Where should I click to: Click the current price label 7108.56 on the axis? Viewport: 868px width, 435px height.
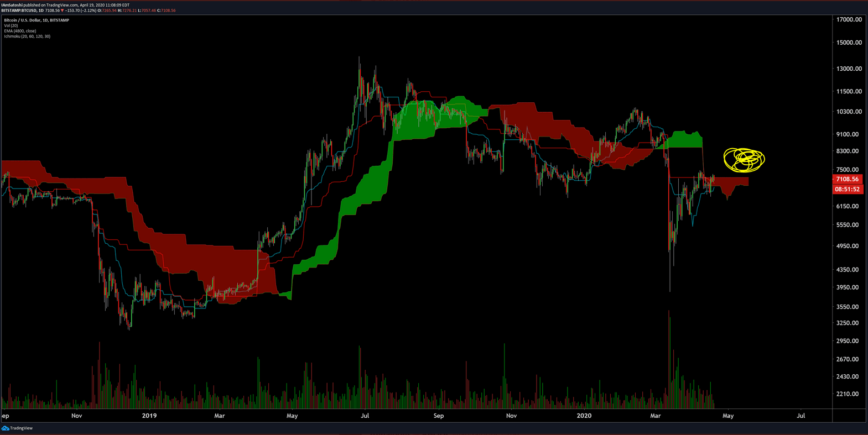click(x=848, y=179)
